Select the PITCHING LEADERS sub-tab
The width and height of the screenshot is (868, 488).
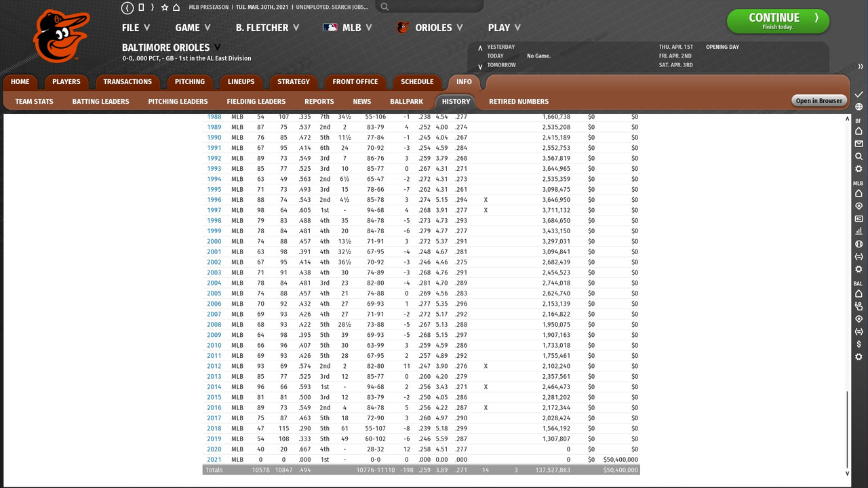pos(178,102)
